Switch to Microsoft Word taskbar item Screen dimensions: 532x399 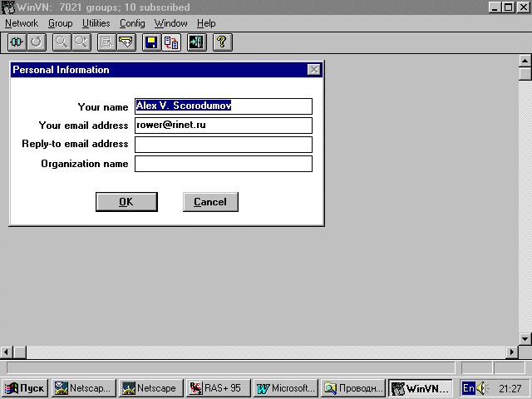[286, 388]
